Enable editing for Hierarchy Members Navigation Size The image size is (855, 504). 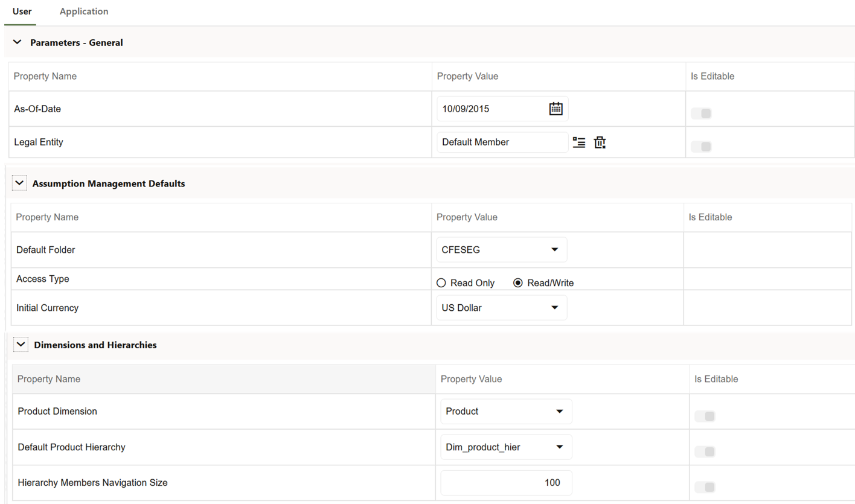tap(705, 486)
